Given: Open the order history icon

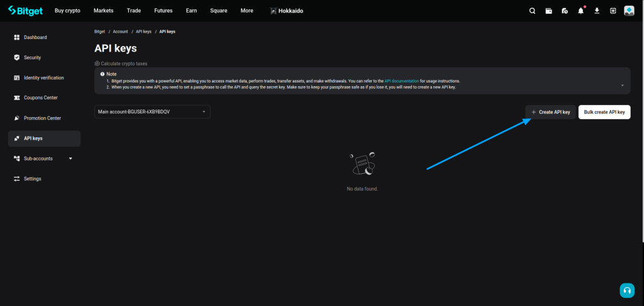Looking at the screenshot, I should tap(565, 11).
